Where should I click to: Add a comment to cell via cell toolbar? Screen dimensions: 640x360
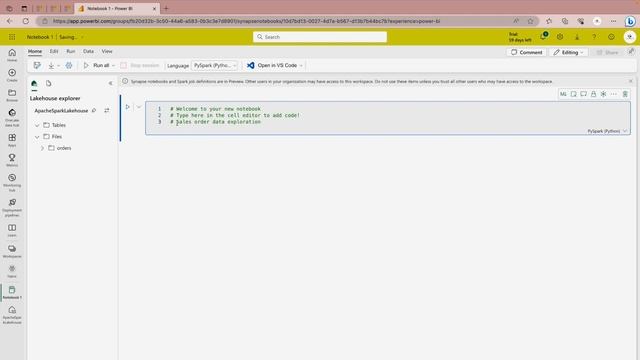(x=584, y=94)
